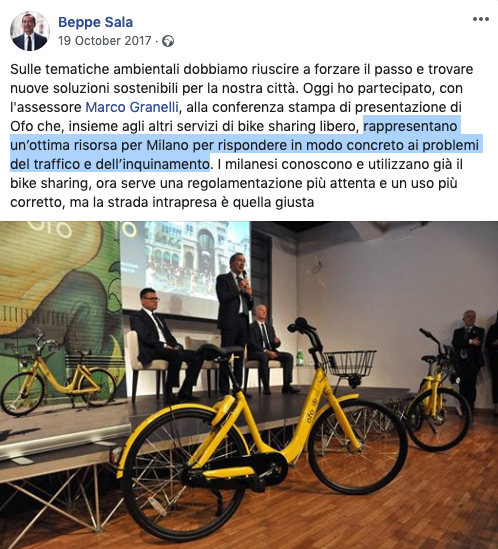The height and width of the screenshot is (549, 498).
Task: Click the word 'Ofo' in post text
Action: click(x=21, y=126)
